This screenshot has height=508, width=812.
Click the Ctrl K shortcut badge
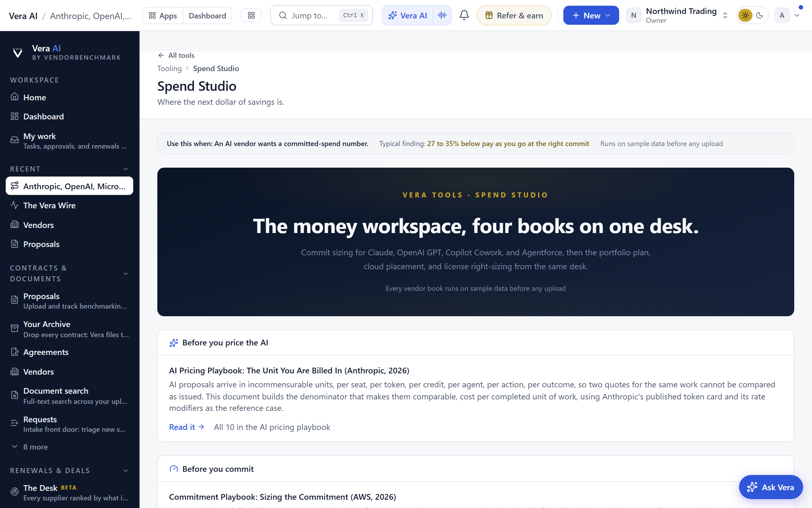tap(353, 16)
